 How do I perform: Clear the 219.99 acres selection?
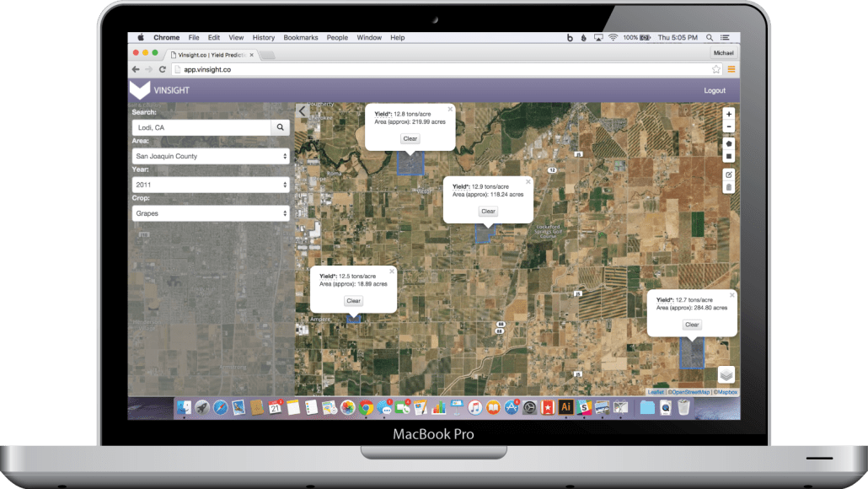(410, 138)
